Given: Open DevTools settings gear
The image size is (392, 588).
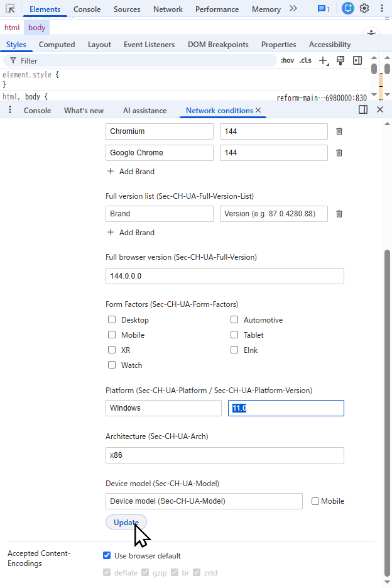Looking at the screenshot, I should click(364, 9).
